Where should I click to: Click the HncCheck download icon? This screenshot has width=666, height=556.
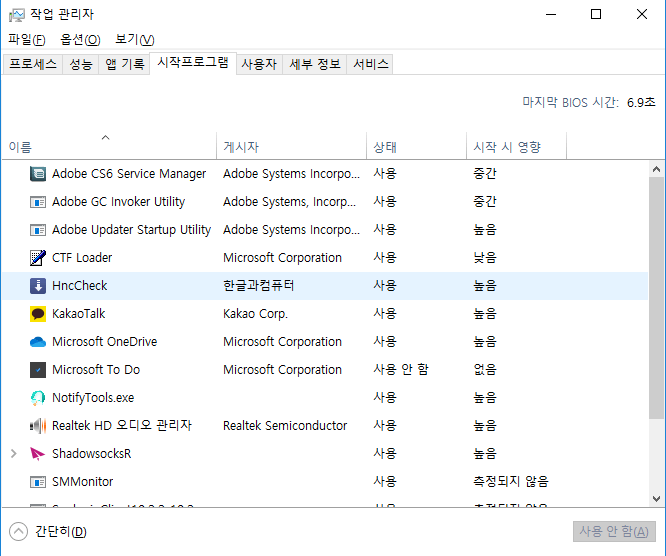click(x=38, y=286)
